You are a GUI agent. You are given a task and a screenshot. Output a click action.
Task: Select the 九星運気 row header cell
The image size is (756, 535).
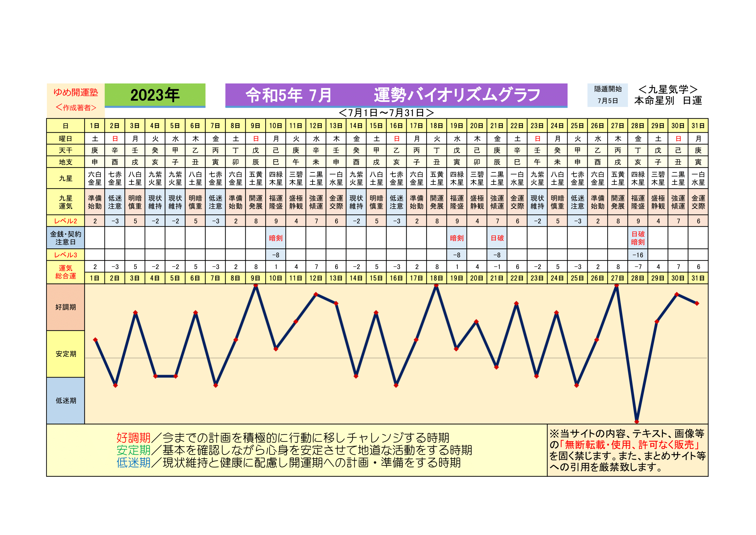pos(66,202)
